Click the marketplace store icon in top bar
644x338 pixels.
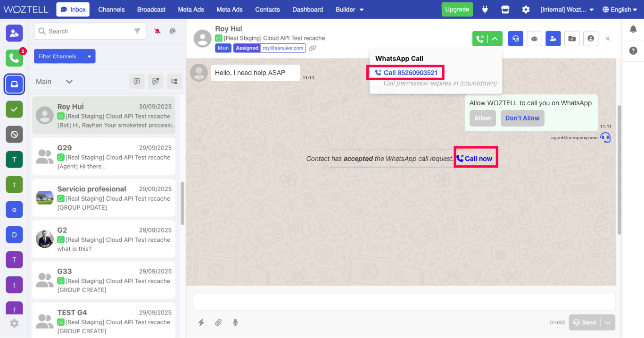(505, 9)
